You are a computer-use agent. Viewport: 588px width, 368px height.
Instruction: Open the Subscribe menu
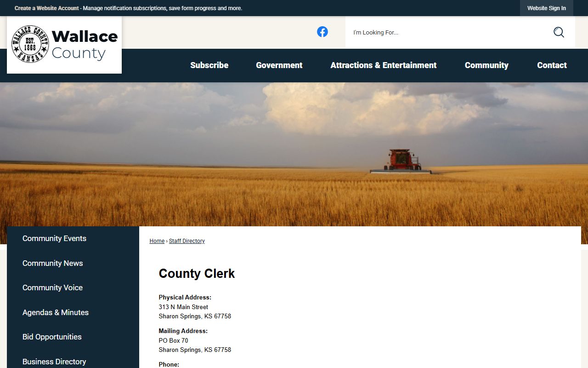pyautogui.click(x=209, y=65)
